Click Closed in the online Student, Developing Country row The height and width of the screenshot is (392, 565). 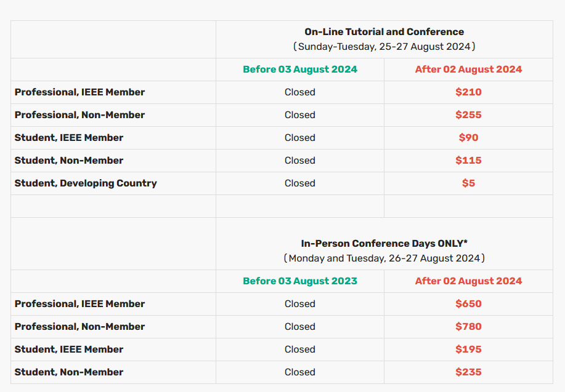pos(300,183)
